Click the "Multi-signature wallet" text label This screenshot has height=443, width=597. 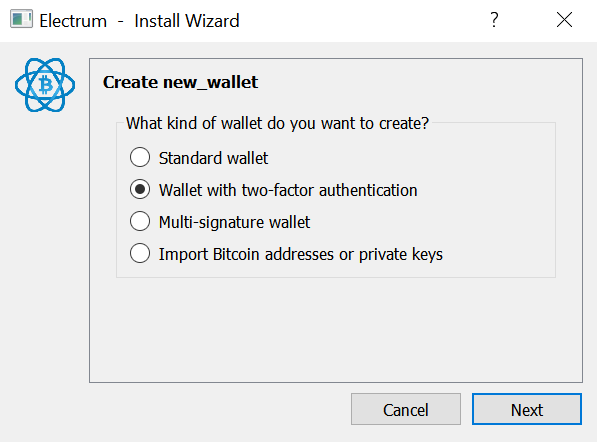point(234,222)
